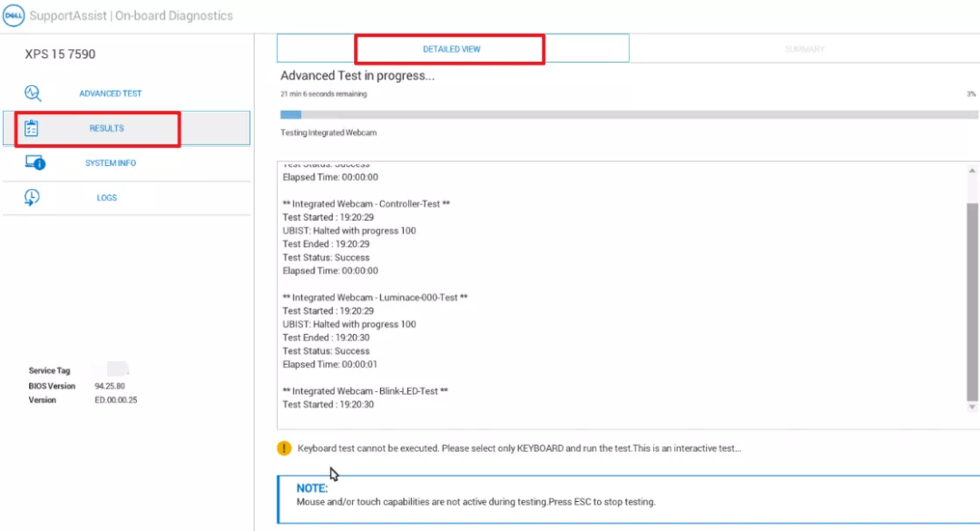This screenshot has height=531, width=980.
Task: Click the test progress bar
Action: (x=630, y=114)
